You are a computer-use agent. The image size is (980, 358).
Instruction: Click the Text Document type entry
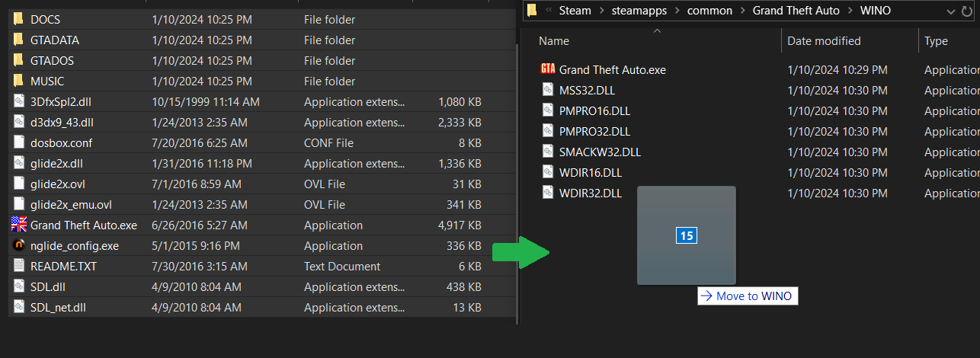[342, 266]
